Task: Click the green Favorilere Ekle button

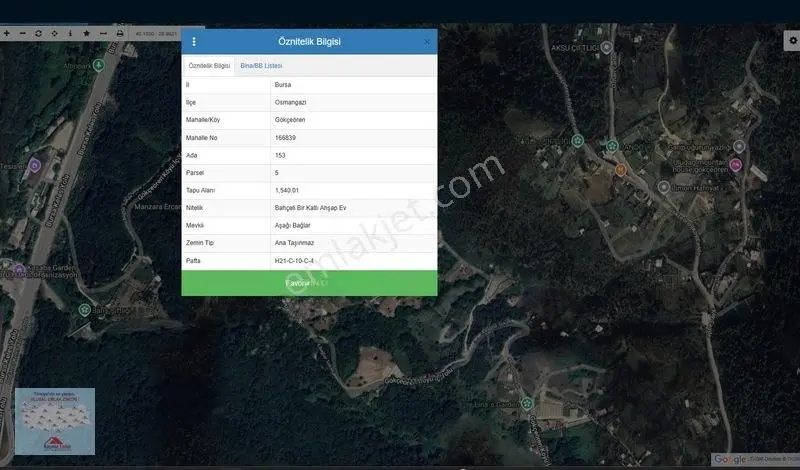Action: click(x=309, y=283)
